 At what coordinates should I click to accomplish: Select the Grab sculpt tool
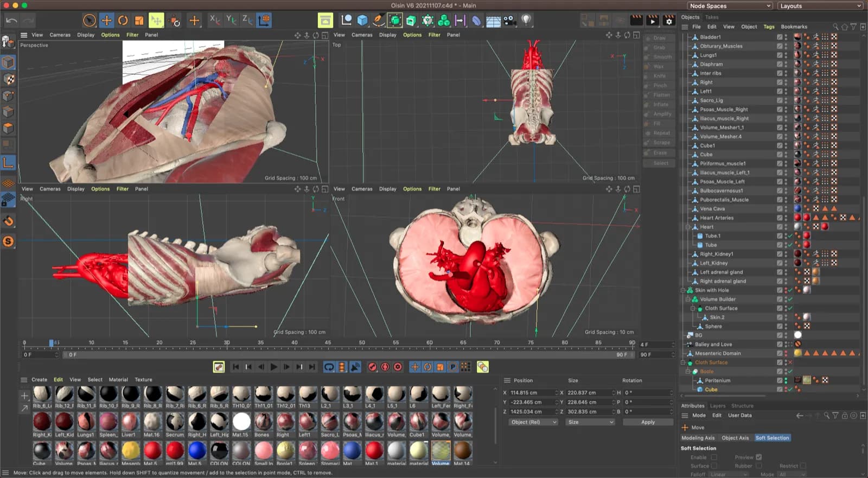[x=659, y=48]
